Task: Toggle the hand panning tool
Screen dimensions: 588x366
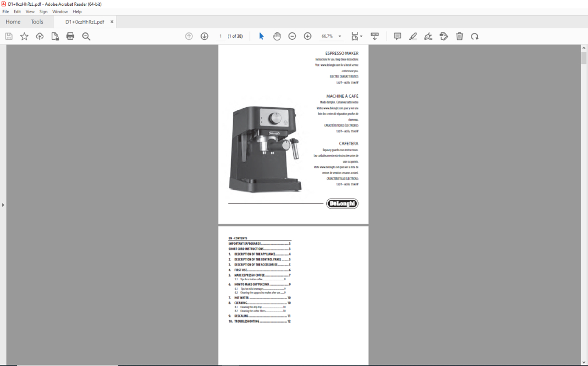Action: pyautogui.click(x=276, y=36)
